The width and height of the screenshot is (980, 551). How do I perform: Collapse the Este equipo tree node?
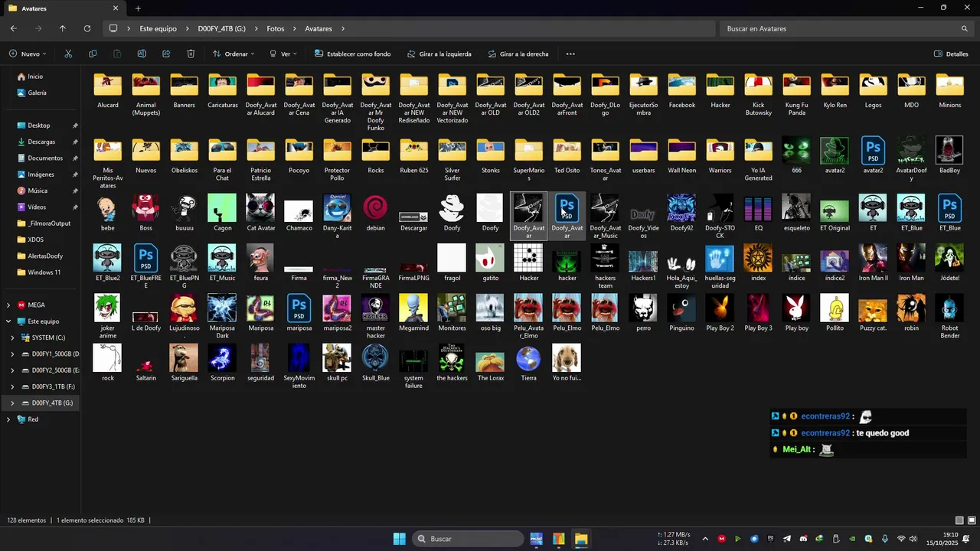pos(8,321)
